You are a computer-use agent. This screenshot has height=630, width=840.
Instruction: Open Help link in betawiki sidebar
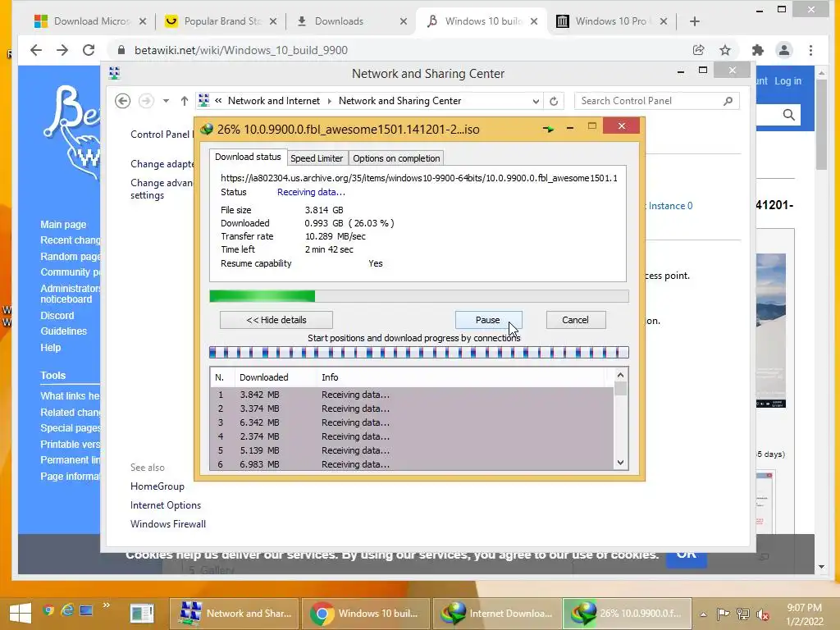click(x=50, y=347)
